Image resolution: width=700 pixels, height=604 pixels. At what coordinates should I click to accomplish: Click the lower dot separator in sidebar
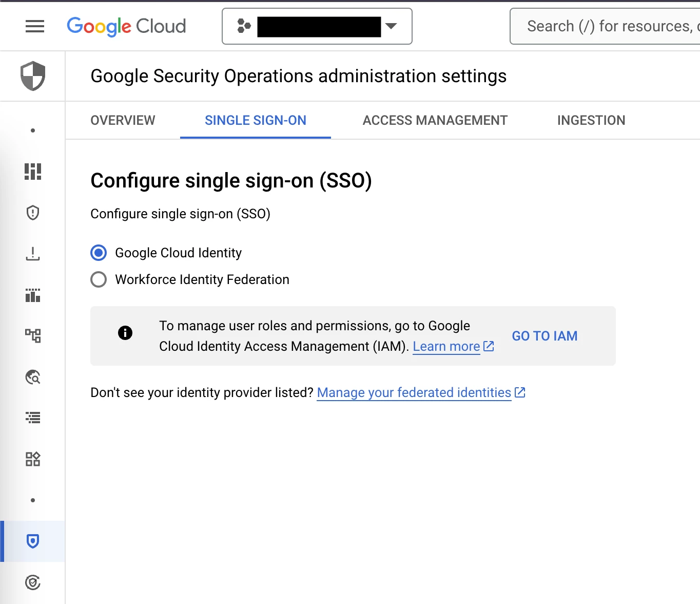(33, 500)
